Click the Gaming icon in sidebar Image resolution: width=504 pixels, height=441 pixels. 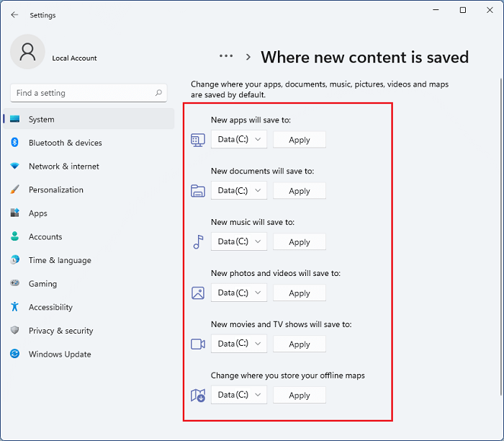[14, 284]
